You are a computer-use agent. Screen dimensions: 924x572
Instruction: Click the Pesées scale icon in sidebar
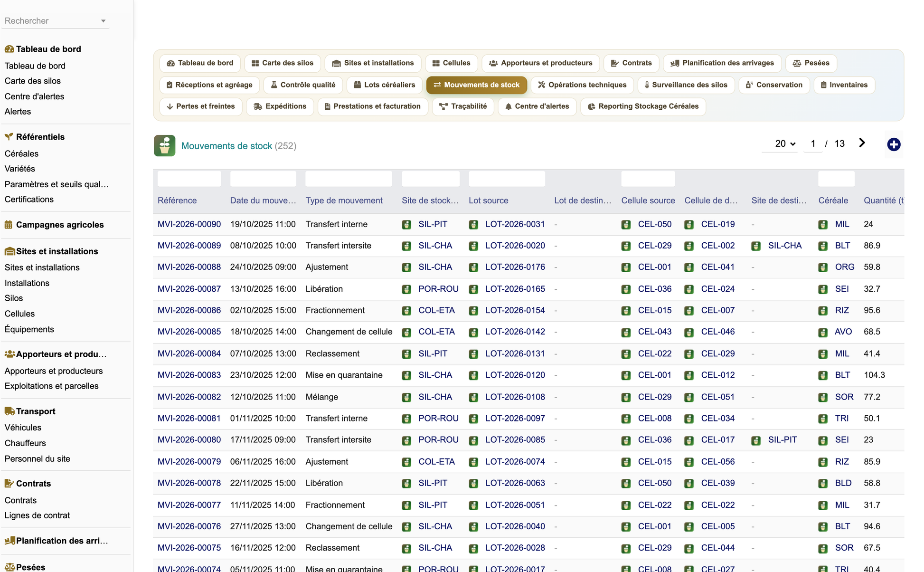[x=9, y=567]
